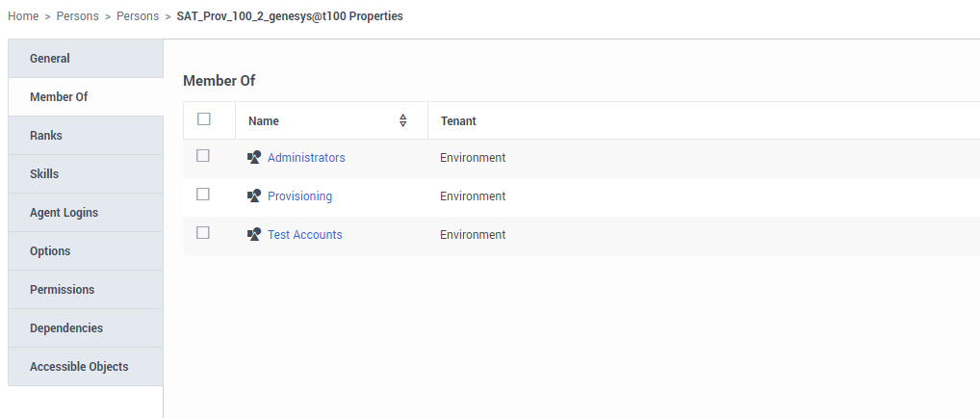
Task: View the Dependencies tab
Action: [86, 327]
